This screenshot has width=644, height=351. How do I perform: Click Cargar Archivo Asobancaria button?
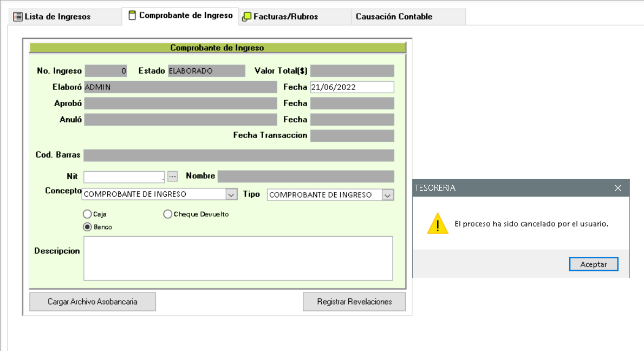coord(93,302)
